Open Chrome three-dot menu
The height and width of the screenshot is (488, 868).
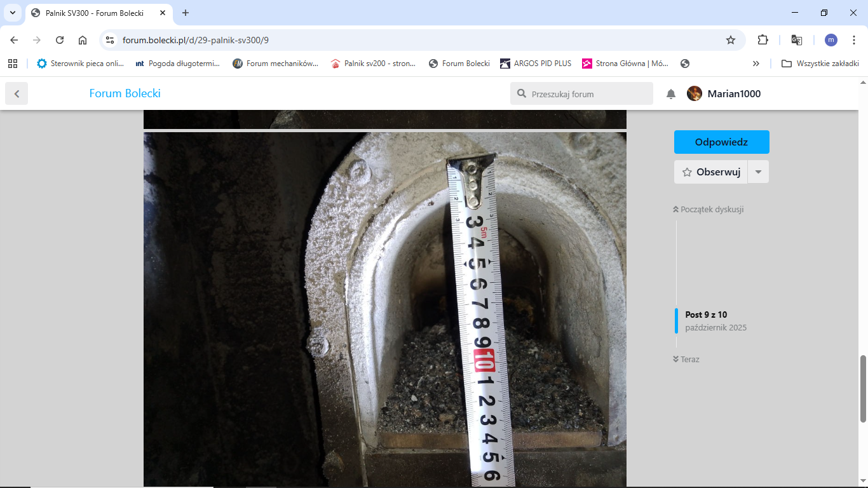pyautogui.click(x=854, y=40)
